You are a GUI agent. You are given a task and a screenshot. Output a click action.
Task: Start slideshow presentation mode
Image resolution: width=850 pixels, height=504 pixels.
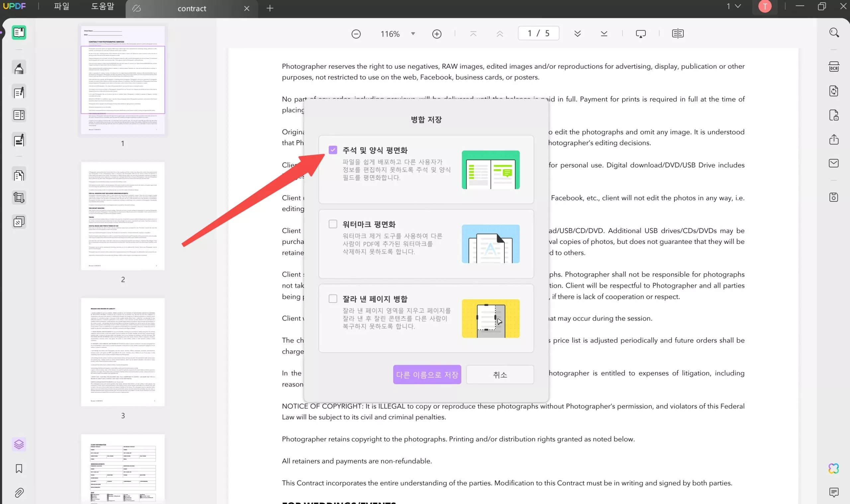(640, 34)
